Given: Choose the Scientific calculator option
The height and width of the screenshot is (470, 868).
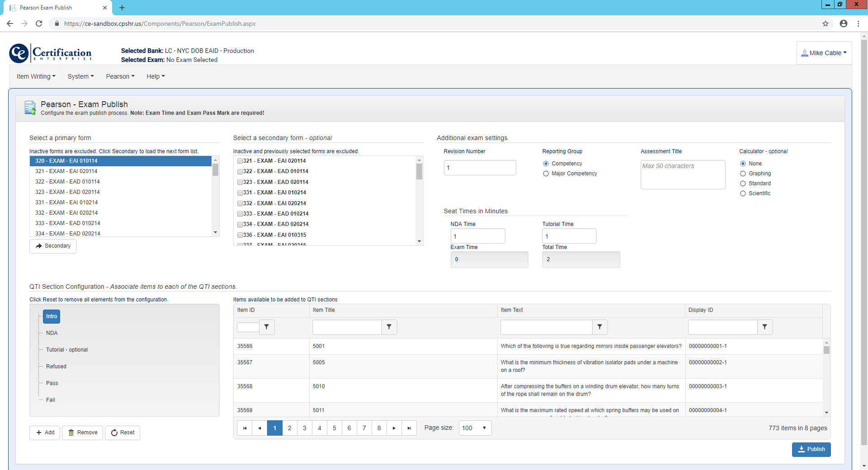Looking at the screenshot, I should click(x=743, y=193).
